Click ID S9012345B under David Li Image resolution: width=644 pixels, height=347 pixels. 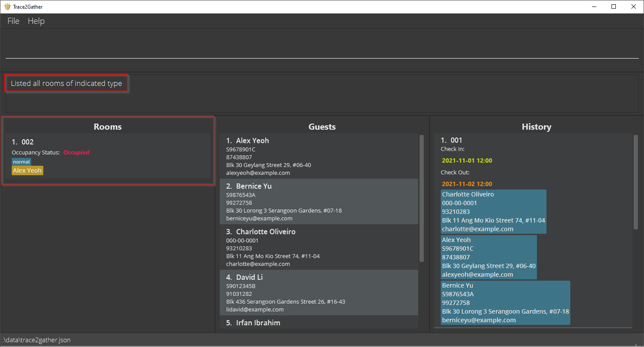tap(241, 286)
